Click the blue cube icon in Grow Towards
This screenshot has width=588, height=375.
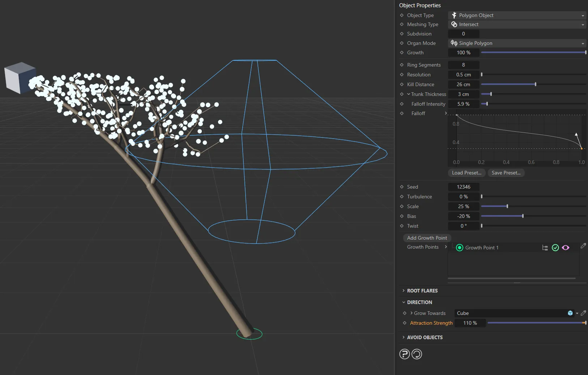point(570,313)
